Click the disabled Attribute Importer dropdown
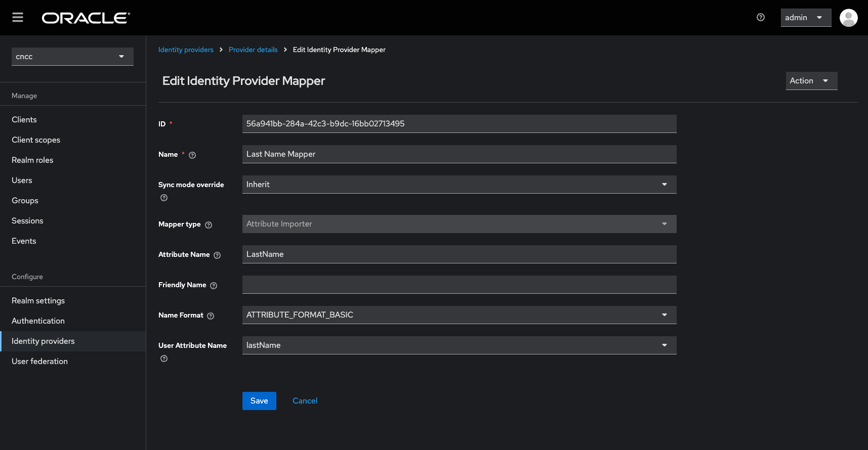Viewport: 868px width, 450px height. coord(459,224)
